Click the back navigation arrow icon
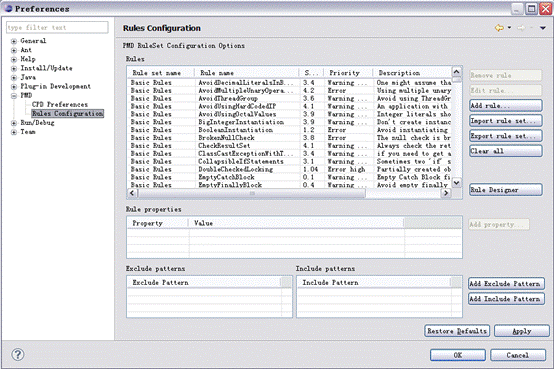Viewport: 554px width, 369px height. click(x=499, y=28)
